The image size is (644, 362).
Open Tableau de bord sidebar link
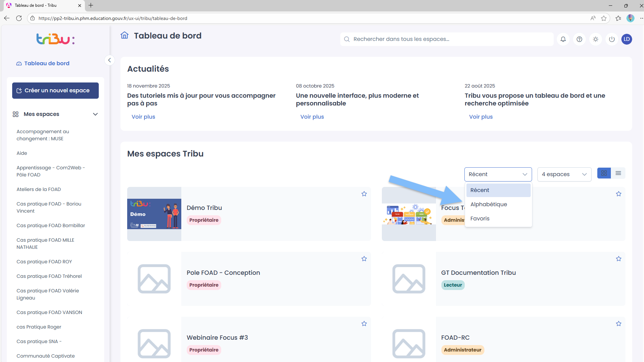(43, 64)
